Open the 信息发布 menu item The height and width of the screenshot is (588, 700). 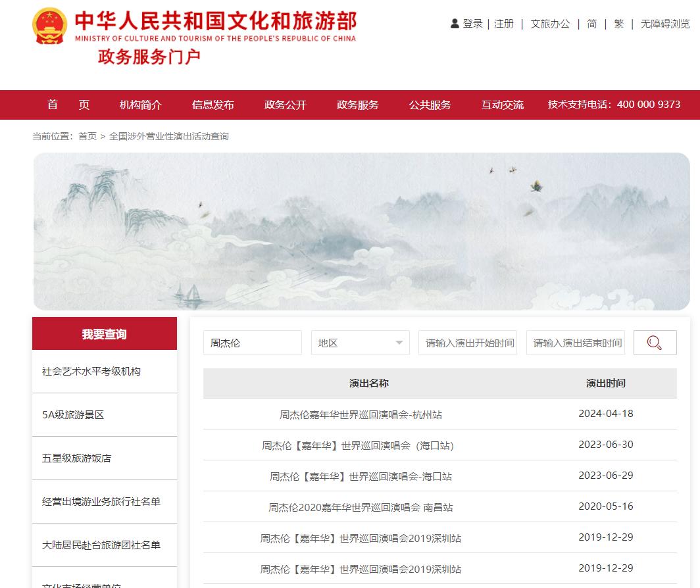tap(213, 105)
